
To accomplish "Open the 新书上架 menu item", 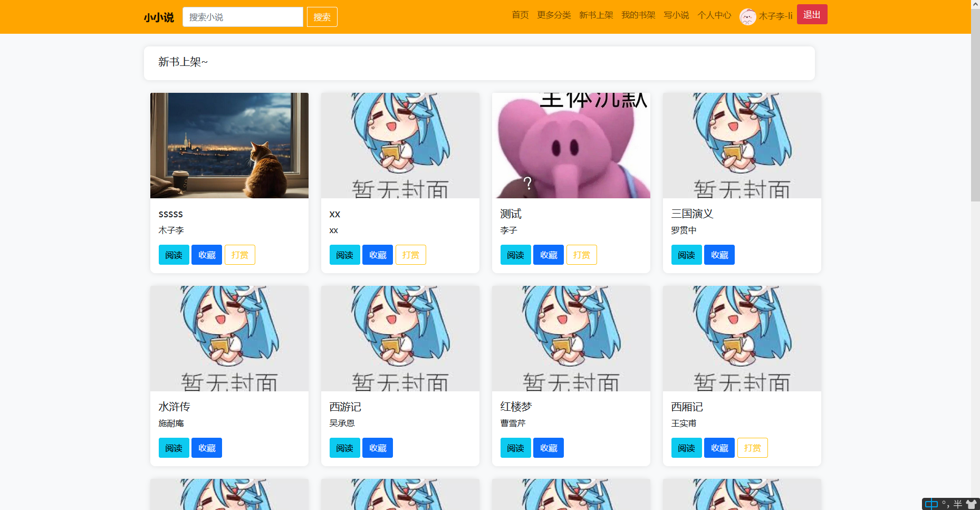I will [596, 15].
